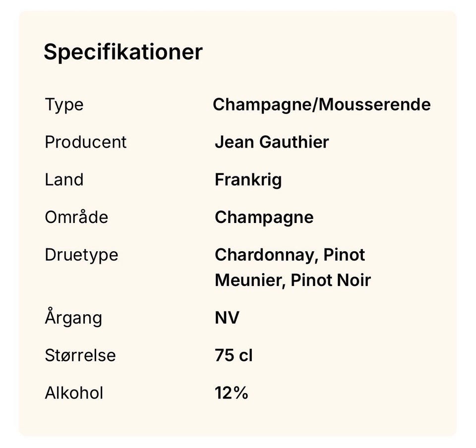Select the Alkohol label
Screen dimensions: 476x448
point(74,393)
